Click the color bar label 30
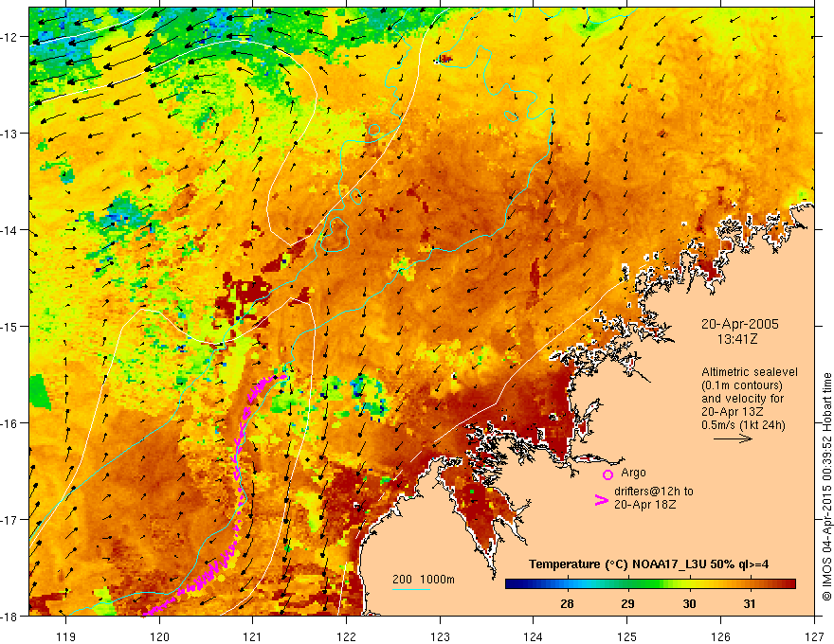Screen dimensions: 834x644 tap(689, 603)
